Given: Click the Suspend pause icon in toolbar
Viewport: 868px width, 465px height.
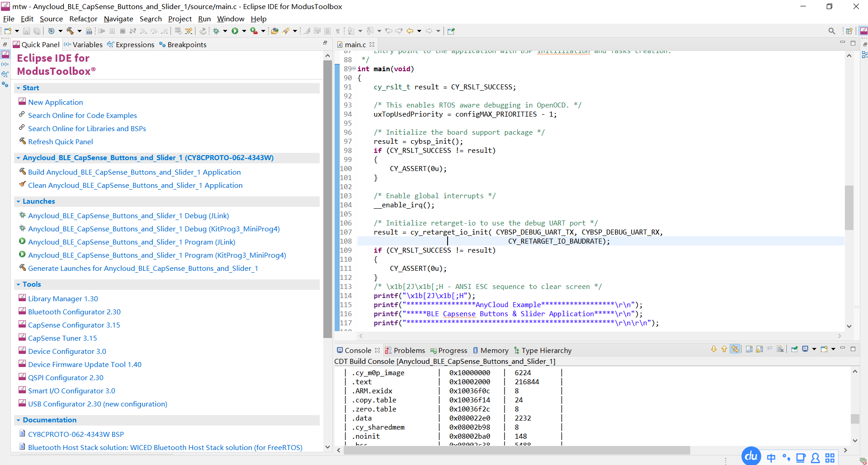Looking at the screenshot, I should click(112, 31).
